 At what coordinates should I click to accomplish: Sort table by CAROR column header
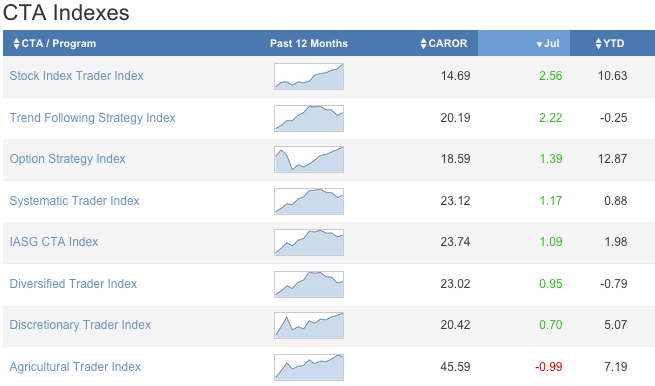(x=444, y=43)
